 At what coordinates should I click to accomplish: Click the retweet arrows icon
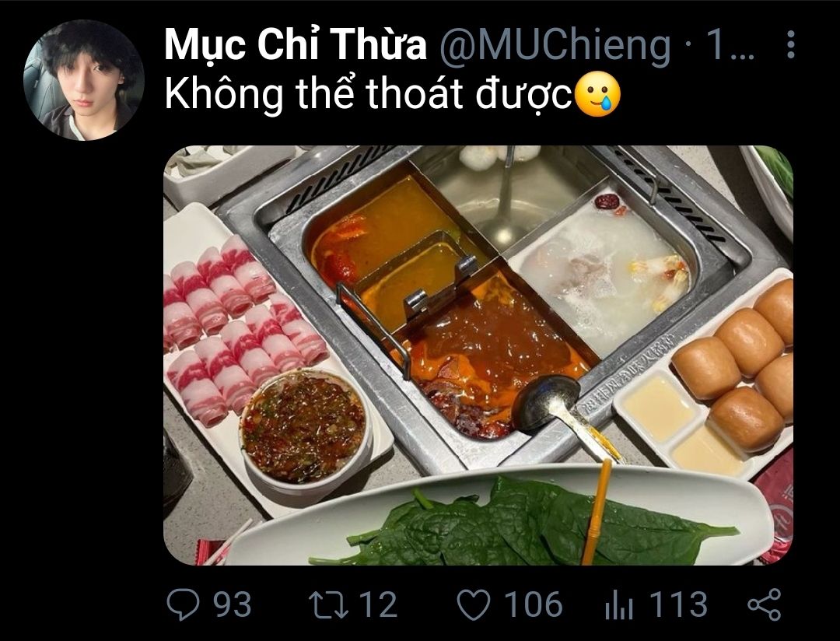point(328,604)
